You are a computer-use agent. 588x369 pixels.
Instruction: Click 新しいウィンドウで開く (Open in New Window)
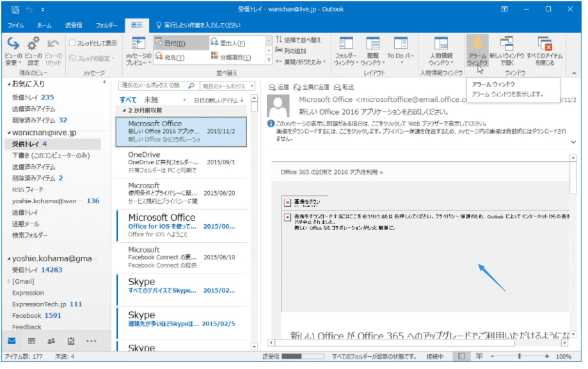point(507,51)
